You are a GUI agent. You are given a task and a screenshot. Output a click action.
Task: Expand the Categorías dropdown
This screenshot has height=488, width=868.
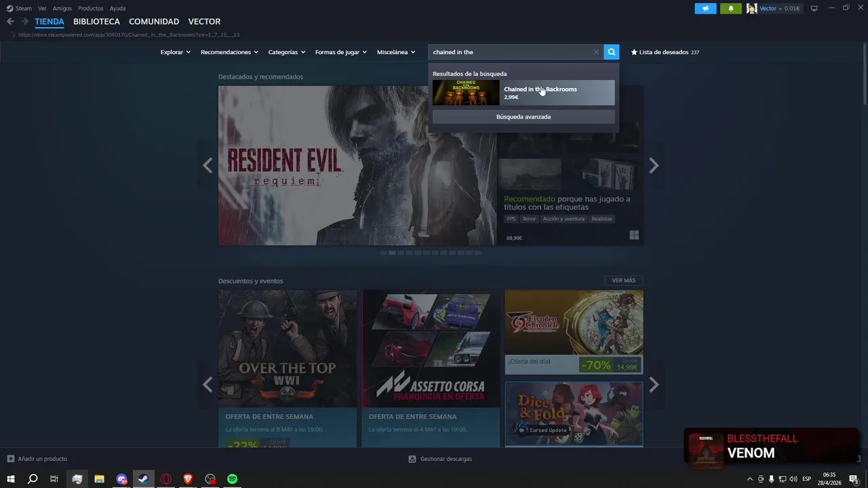287,52
